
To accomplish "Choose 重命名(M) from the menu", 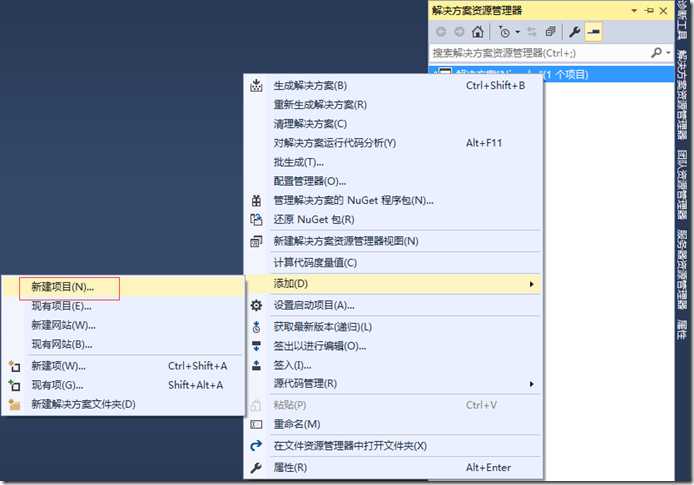I will pos(393,424).
